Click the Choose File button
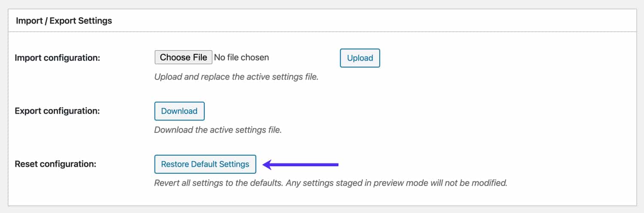Image resolution: width=644 pixels, height=213 pixels. [183, 57]
